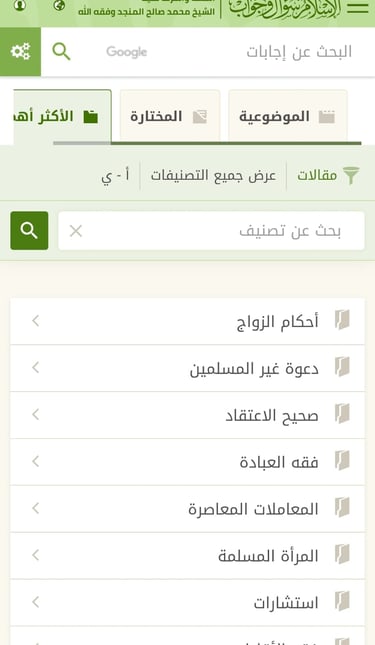Switch to the المختارة tab
This screenshot has width=375, height=645.
170,116
